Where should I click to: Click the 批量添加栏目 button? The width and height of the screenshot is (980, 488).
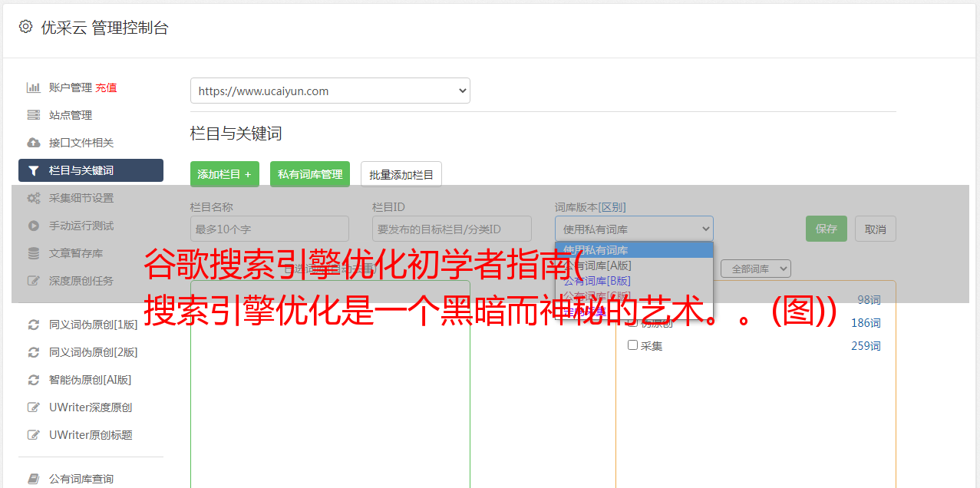coord(401,174)
